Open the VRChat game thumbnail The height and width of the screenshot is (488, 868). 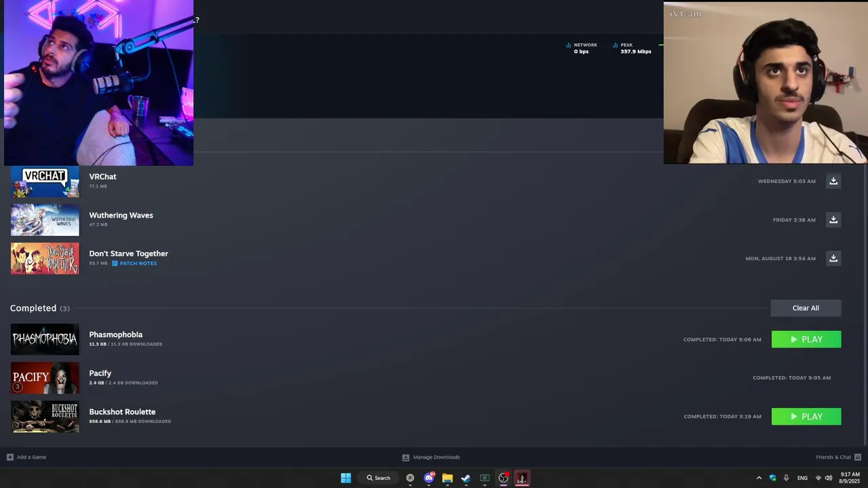[x=45, y=182]
